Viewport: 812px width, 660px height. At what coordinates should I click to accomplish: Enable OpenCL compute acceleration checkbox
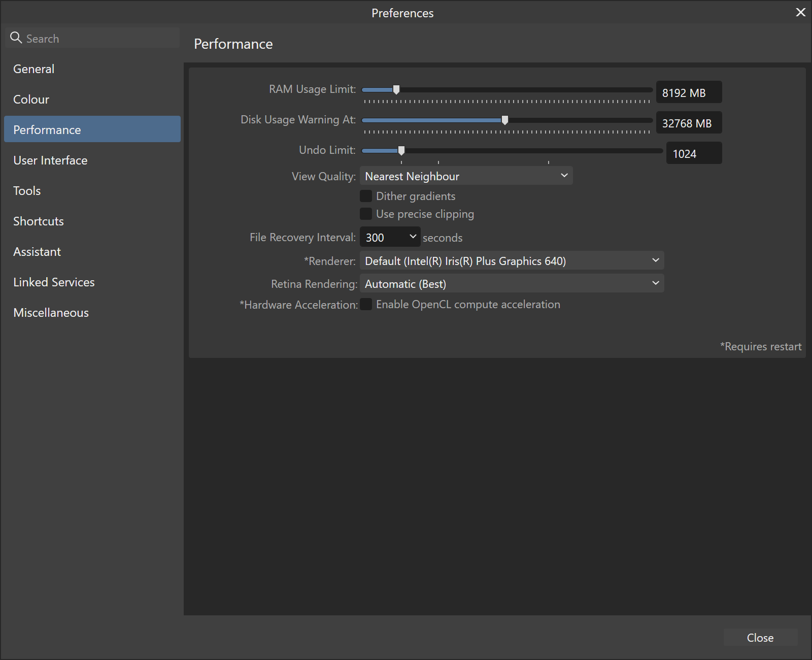(x=366, y=304)
